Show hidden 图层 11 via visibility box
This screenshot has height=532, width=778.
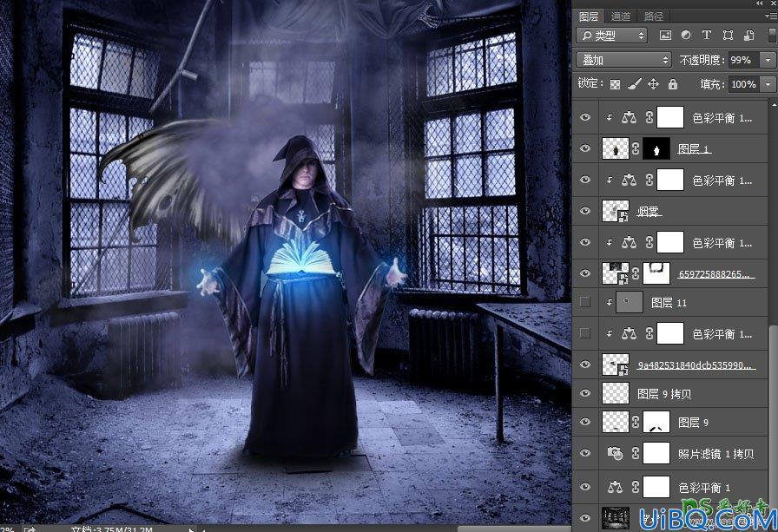pyautogui.click(x=585, y=302)
